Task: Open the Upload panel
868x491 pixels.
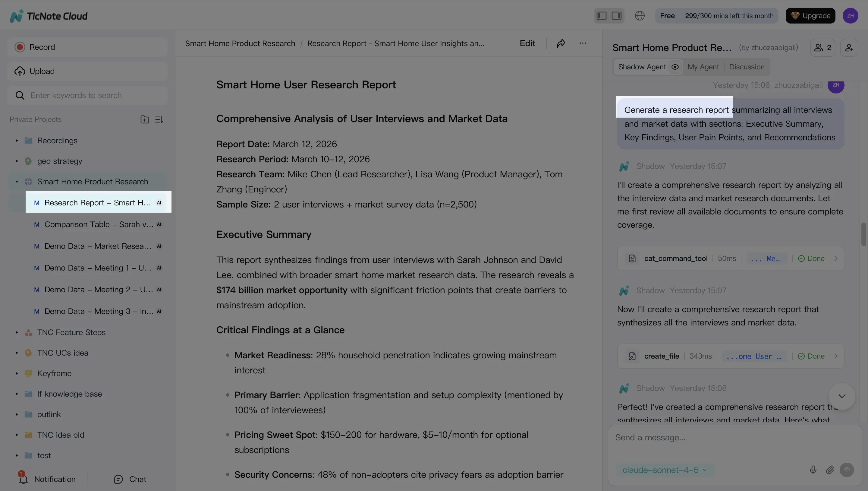Action: 42,71
